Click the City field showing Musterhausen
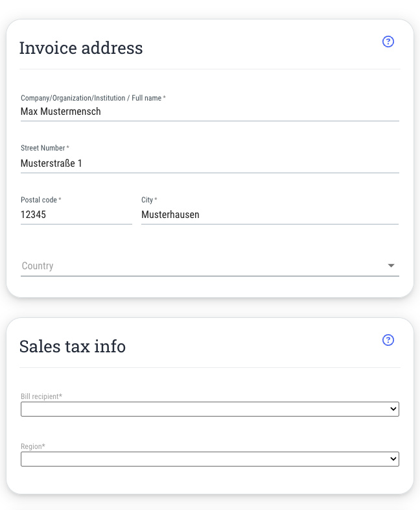This screenshot has width=420, height=510. (x=269, y=215)
